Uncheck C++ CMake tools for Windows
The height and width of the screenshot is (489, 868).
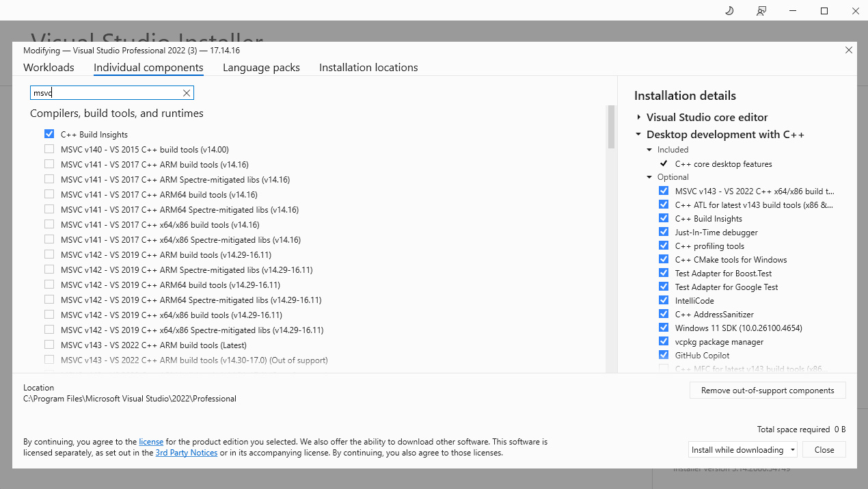point(664,259)
